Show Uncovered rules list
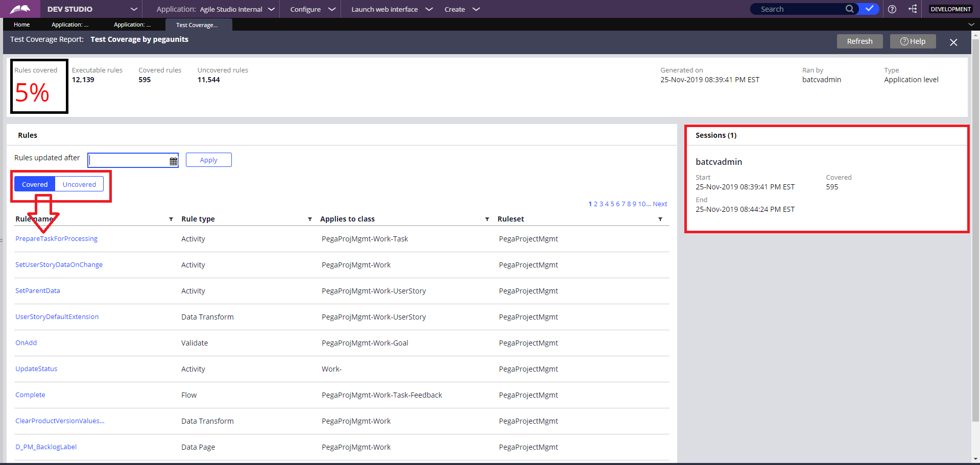This screenshot has height=465, width=980. pos(79,184)
